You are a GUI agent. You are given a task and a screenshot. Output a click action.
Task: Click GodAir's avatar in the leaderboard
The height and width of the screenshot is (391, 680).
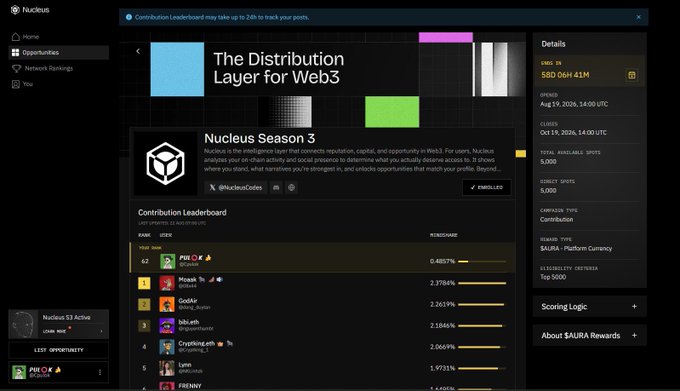tap(167, 304)
